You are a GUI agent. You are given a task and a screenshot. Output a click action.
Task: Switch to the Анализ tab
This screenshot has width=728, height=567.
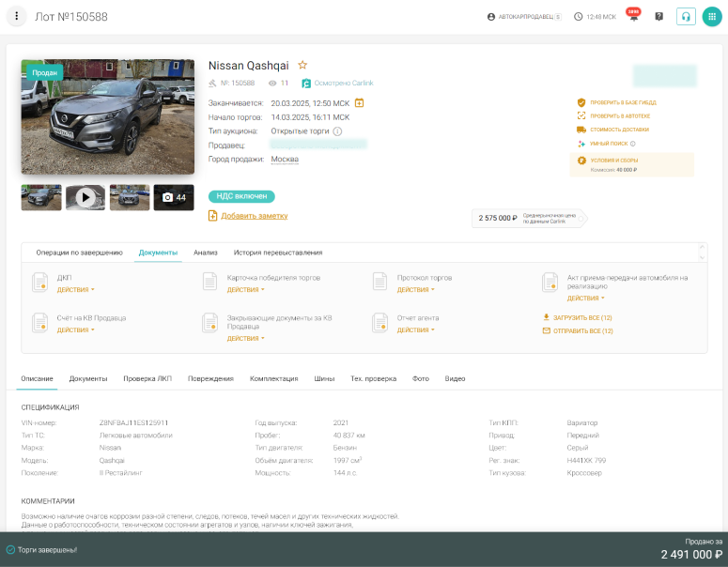[x=206, y=253]
